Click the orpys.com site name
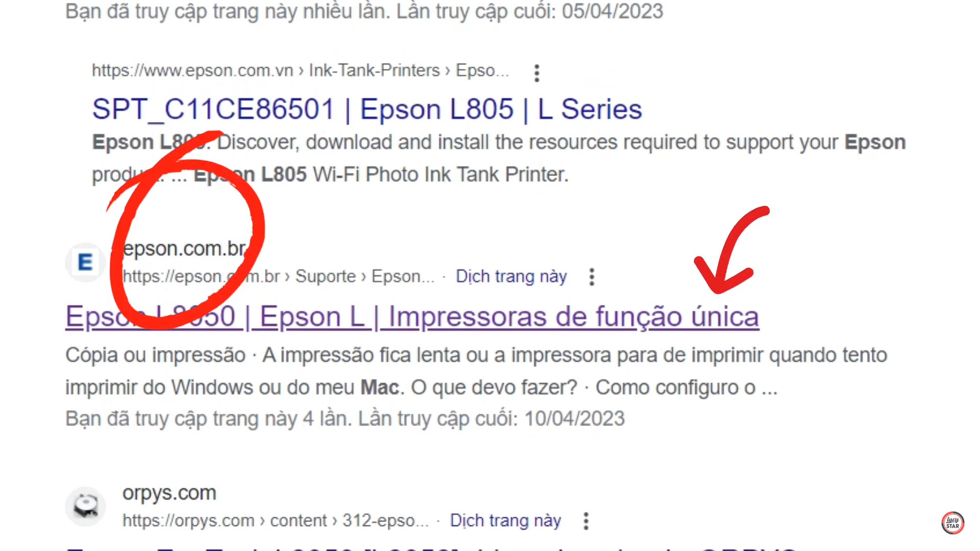This screenshot has height=551, width=980. pyautogui.click(x=169, y=493)
